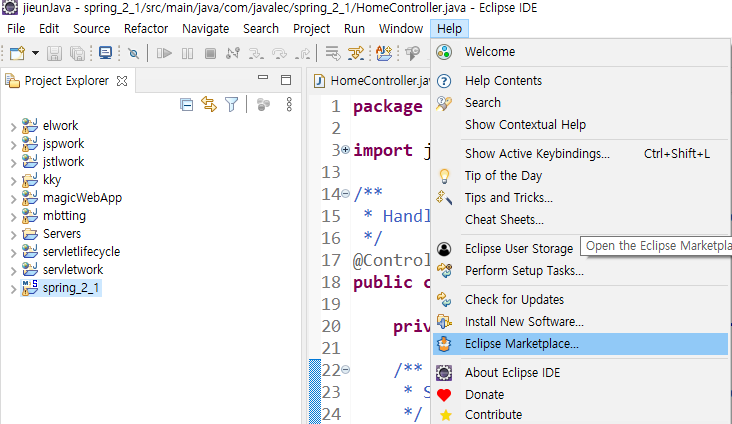The image size is (732, 424).
Task: Click the Save toolbar icon
Action: click(x=54, y=53)
